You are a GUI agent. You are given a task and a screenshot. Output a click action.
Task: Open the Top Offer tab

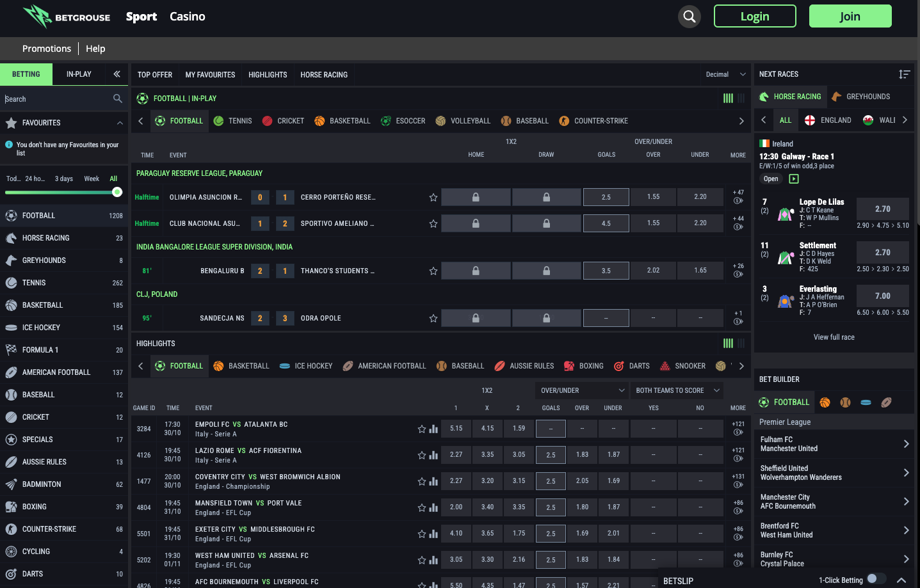pos(155,75)
